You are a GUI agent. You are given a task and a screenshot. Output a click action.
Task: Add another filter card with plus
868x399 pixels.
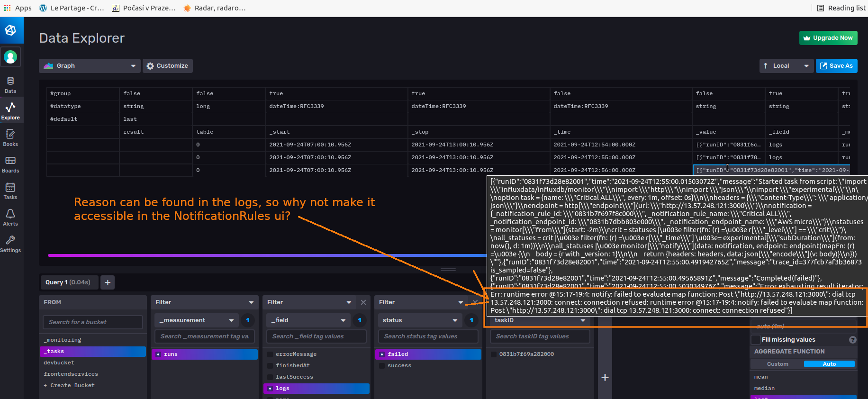[605, 377]
